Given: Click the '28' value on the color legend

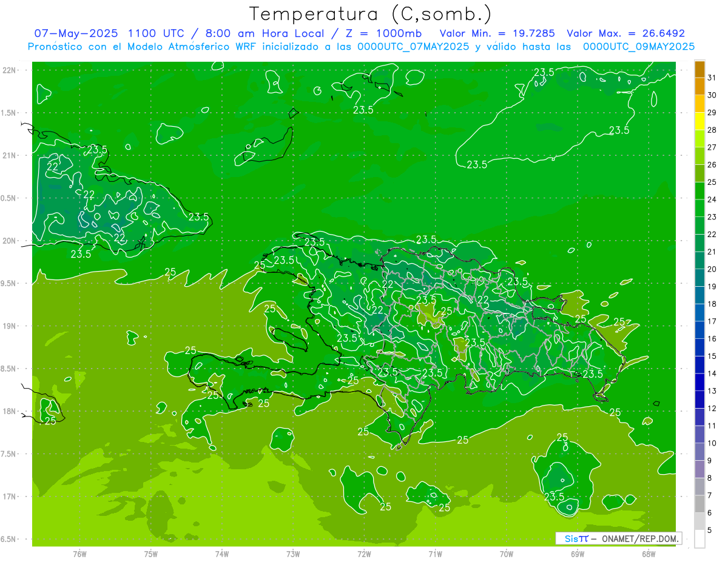Looking at the screenshot, I should pos(712,130).
